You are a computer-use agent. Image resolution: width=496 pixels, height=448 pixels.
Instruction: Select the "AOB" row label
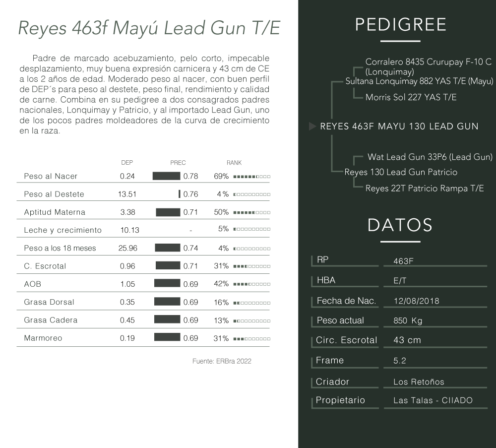tap(33, 284)
